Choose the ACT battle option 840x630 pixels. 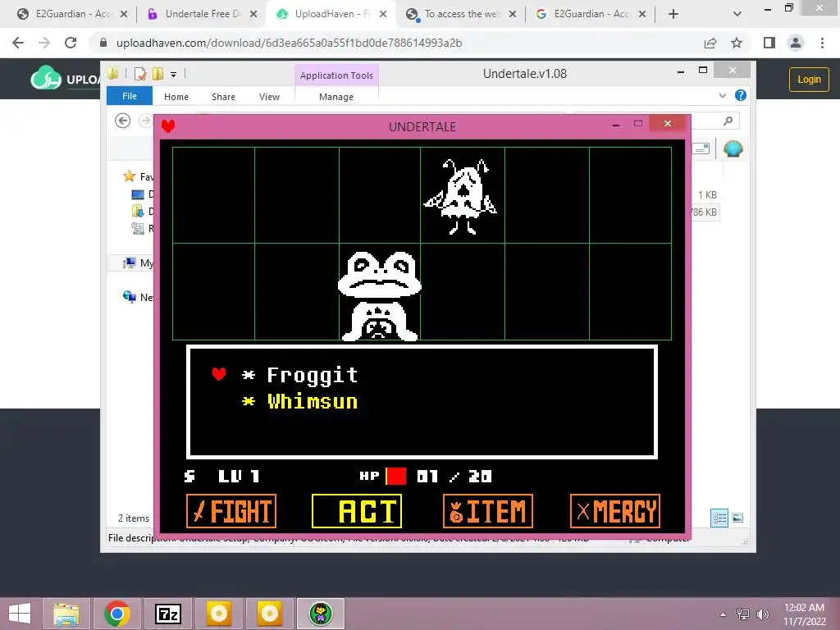[357, 510]
